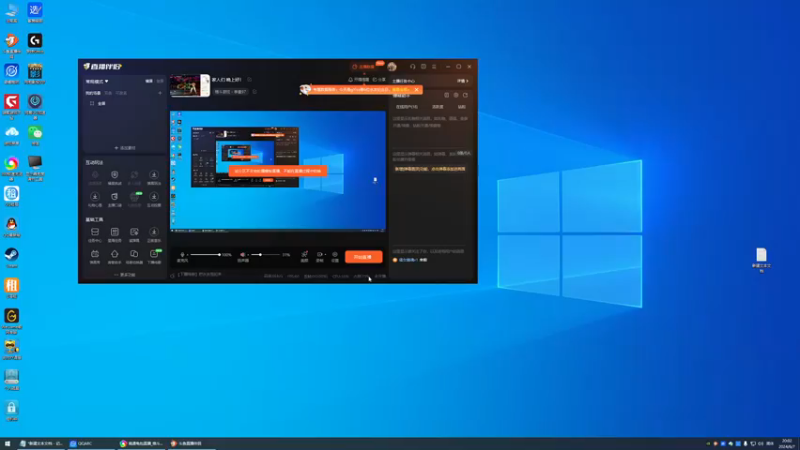Open the broadcast reminder bell (开播提醒)
The width and height of the screenshot is (800, 450).
(359, 80)
